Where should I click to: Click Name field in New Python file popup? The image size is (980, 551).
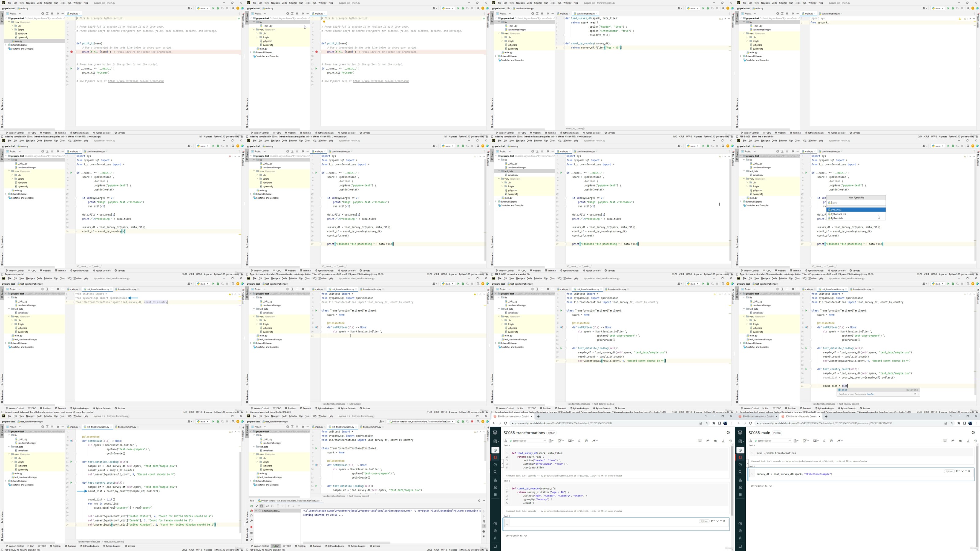[x=856, y=203]
